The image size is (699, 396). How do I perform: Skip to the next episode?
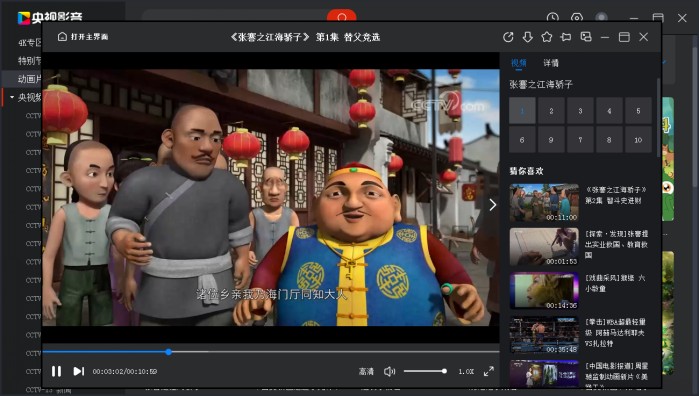79,371
